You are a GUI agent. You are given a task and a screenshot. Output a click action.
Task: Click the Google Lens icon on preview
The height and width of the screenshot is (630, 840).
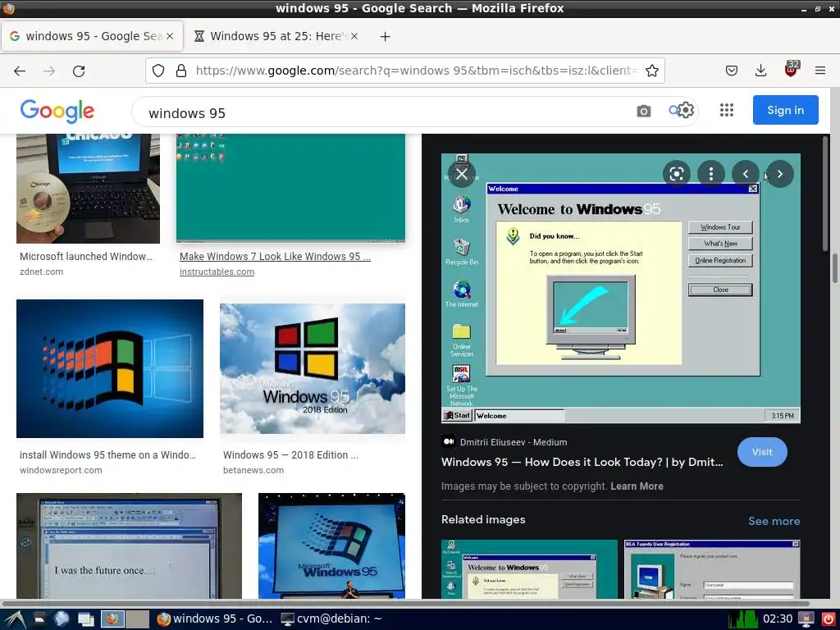click(677, 174)
